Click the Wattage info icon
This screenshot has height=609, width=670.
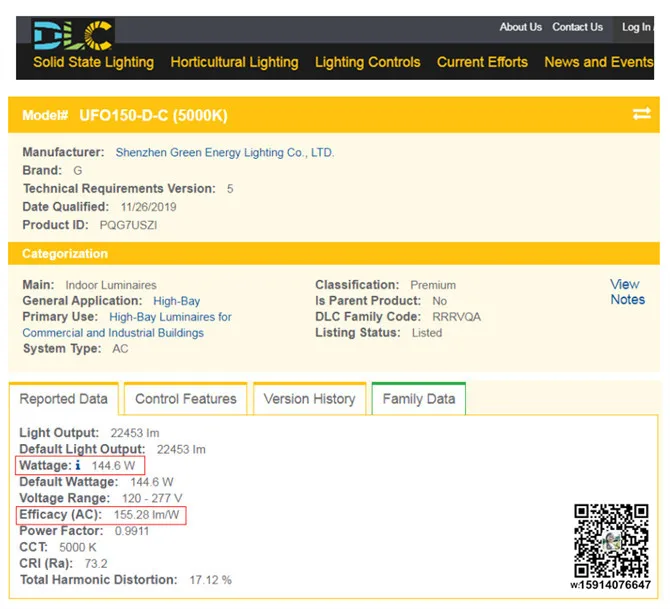pos(78,466)
